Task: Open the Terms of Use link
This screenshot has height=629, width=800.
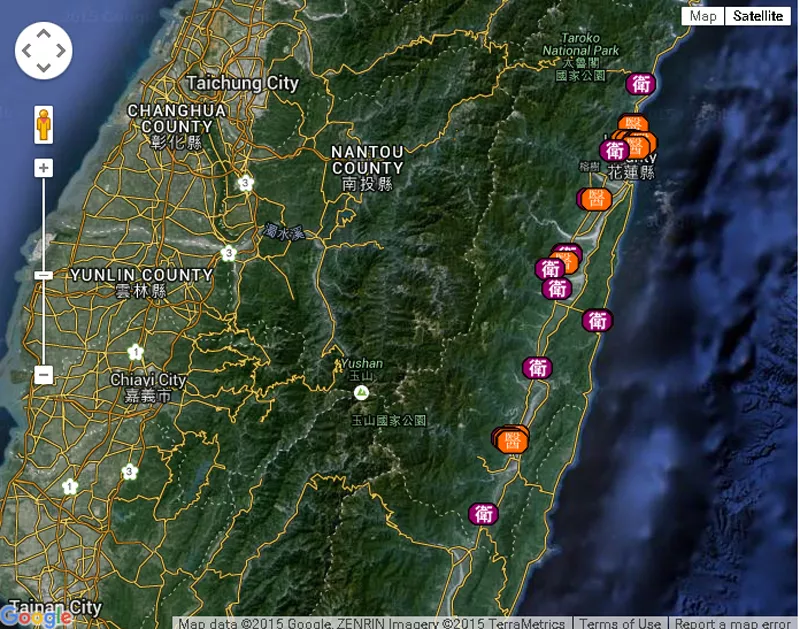Action: tap(620, 623)
